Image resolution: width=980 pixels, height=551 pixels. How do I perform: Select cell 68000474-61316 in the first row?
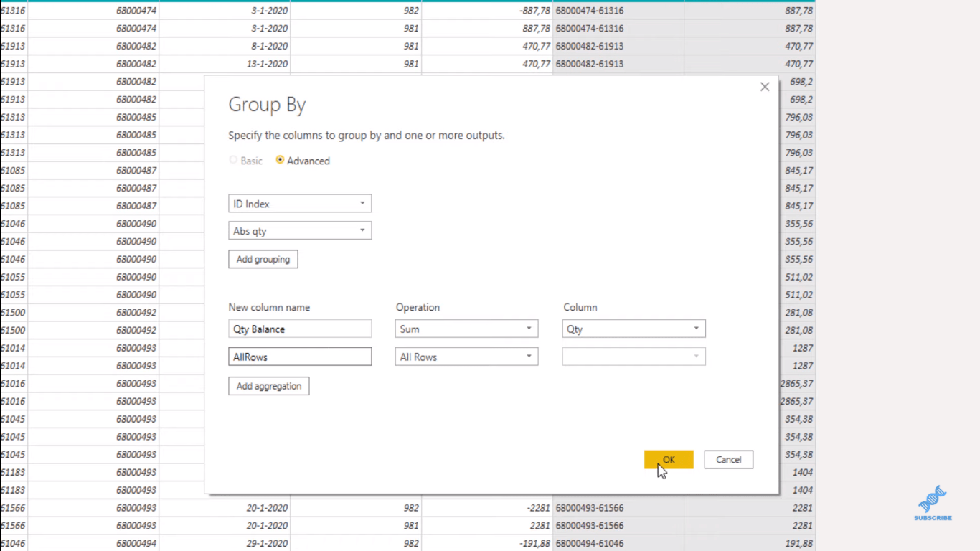(x=618, y=11)
